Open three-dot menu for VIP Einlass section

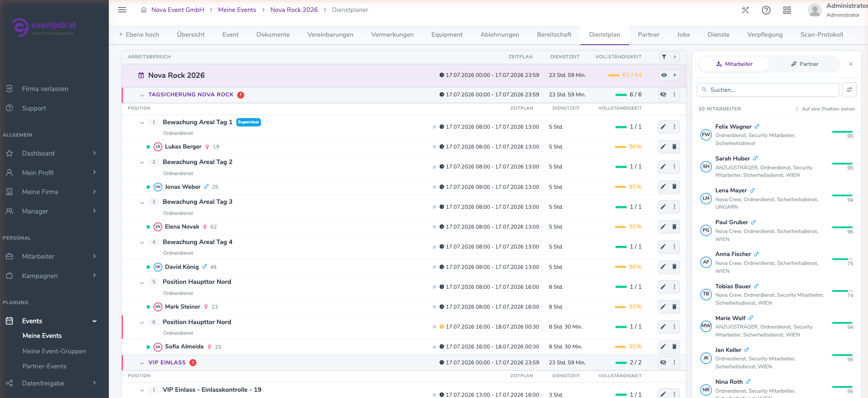click(675, 363)
